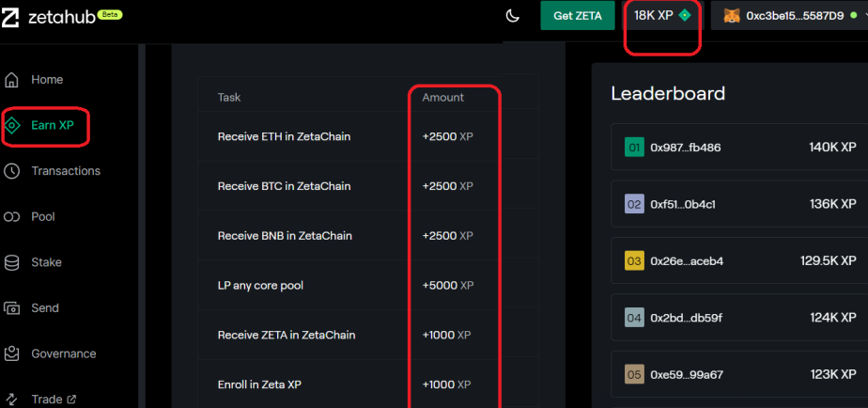The height and width of the screenshot is (408, 868).
Task: Click 124K XP leaderboard score
Action: [x=832, y=318]
